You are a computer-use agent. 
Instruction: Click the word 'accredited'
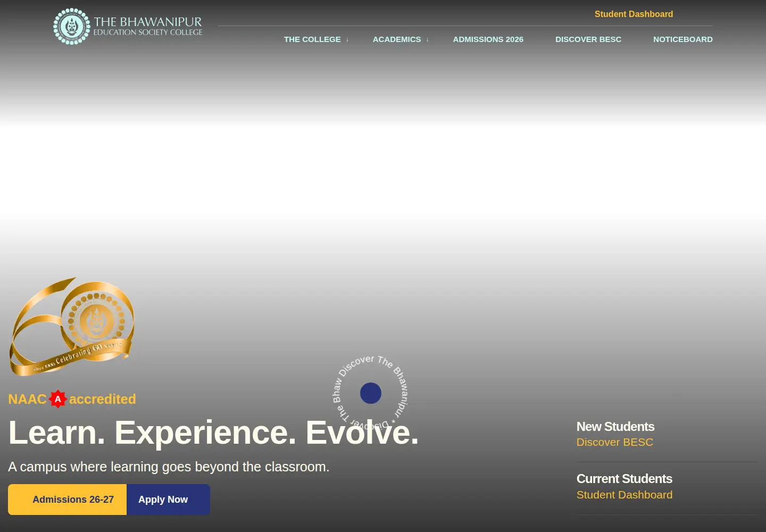click(103, 399)
